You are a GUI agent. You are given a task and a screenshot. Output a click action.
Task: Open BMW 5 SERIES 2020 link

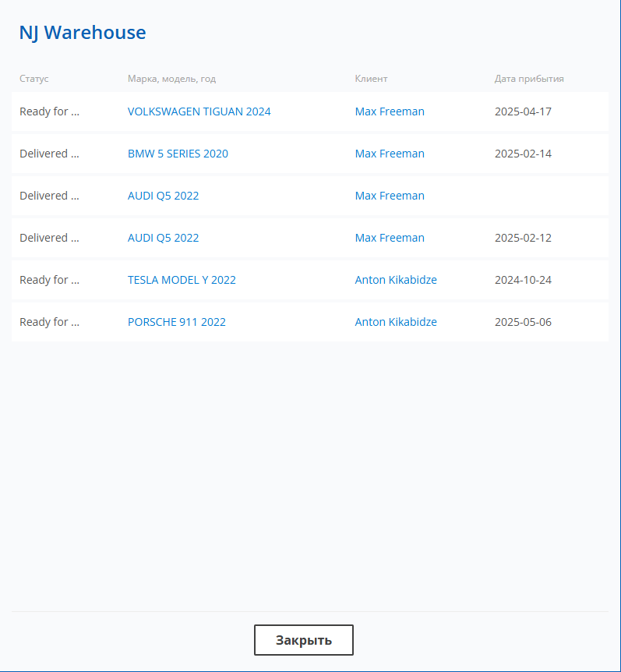pyautogui.click(x=178, y=154)
